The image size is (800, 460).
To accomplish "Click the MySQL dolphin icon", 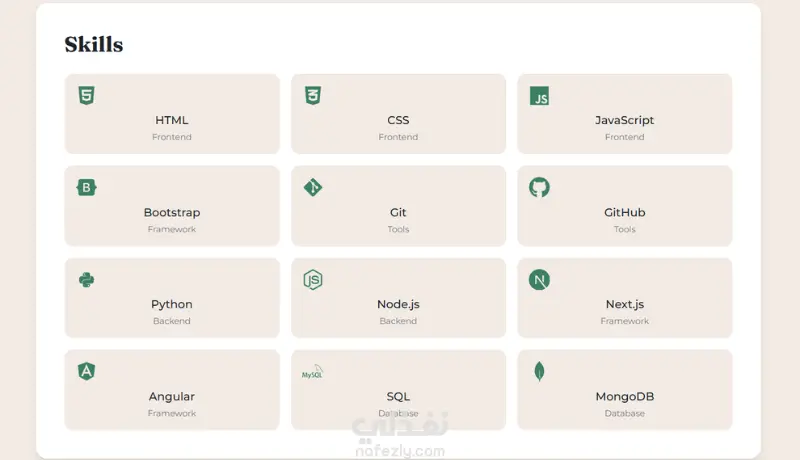I will pyautogui.click(x=312, y=372).
